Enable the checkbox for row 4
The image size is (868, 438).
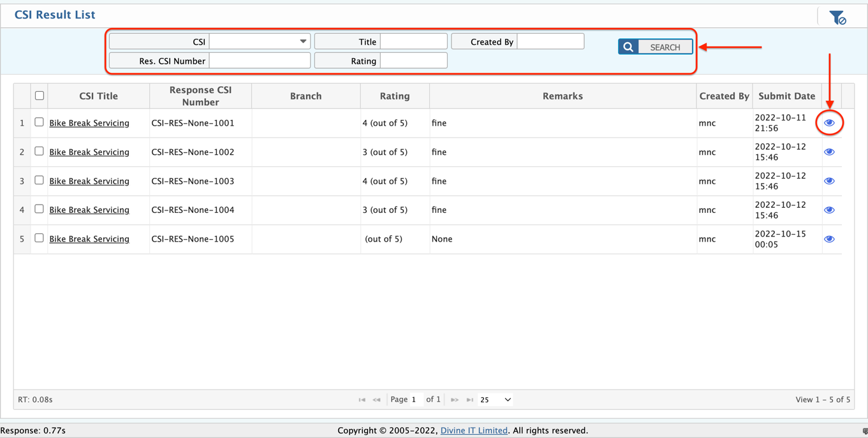pyautogui.click(x=39, y=210)
